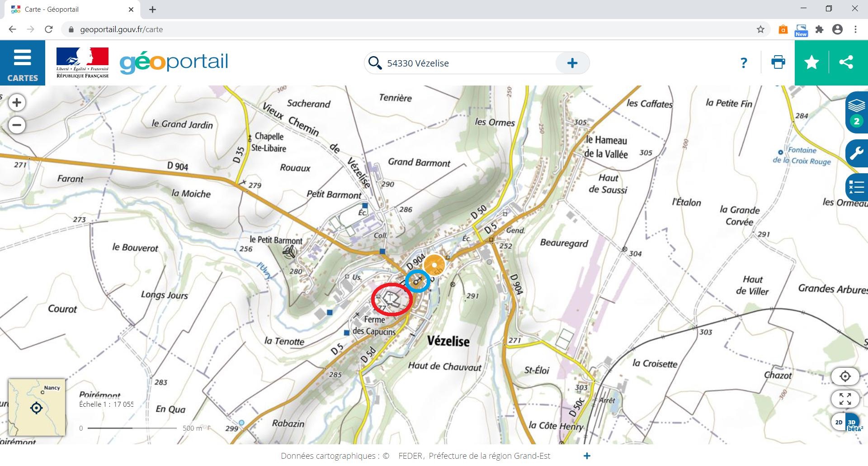The image size is (868, 466).
Task: Click the orange shopping extension icon
Action: [x=783, y=29]
